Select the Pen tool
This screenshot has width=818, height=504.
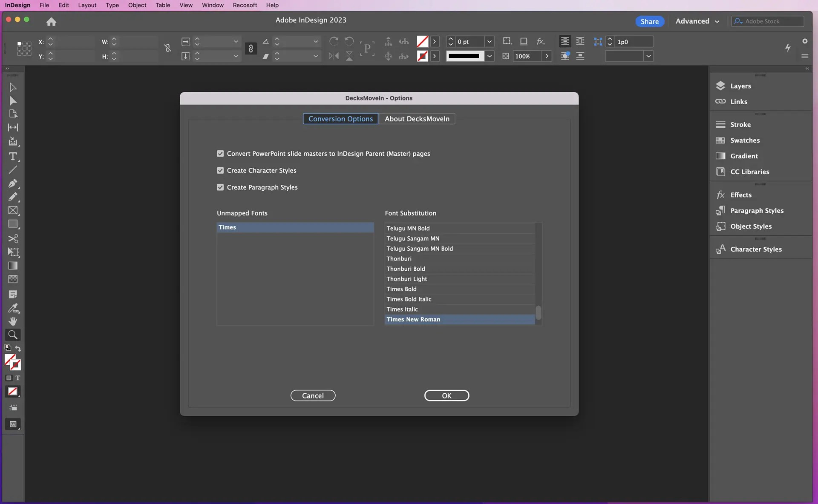click(13, 183)
